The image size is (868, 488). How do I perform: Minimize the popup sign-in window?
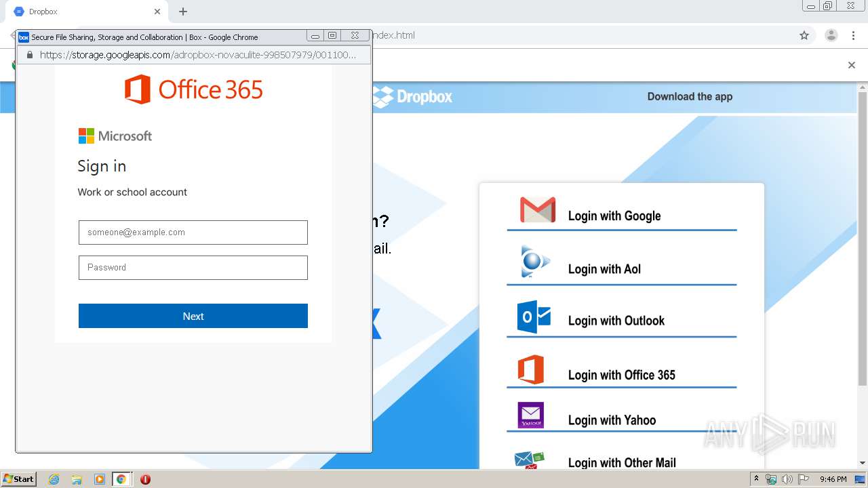coord(315,36)
